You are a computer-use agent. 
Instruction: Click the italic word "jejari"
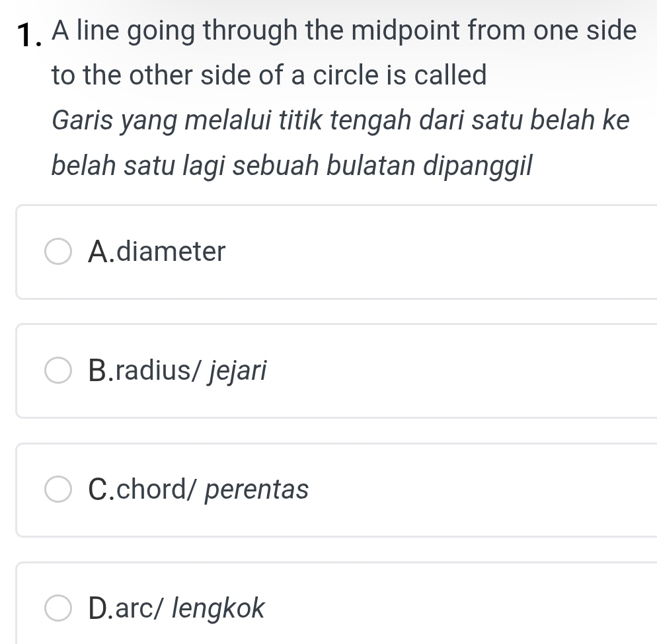(x=239, y=371)
